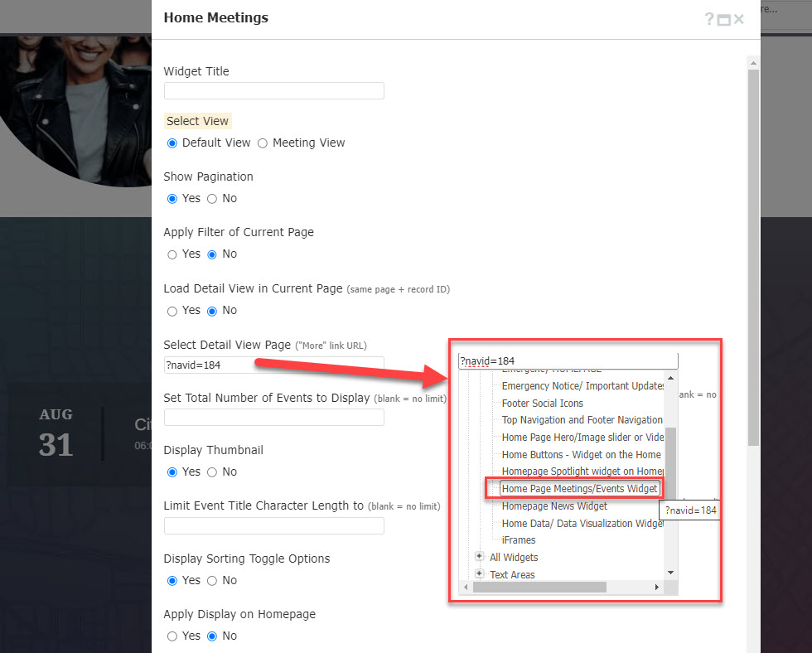Expand the All Widgets tree node
The image size is (812, 653).
[479, 557]
